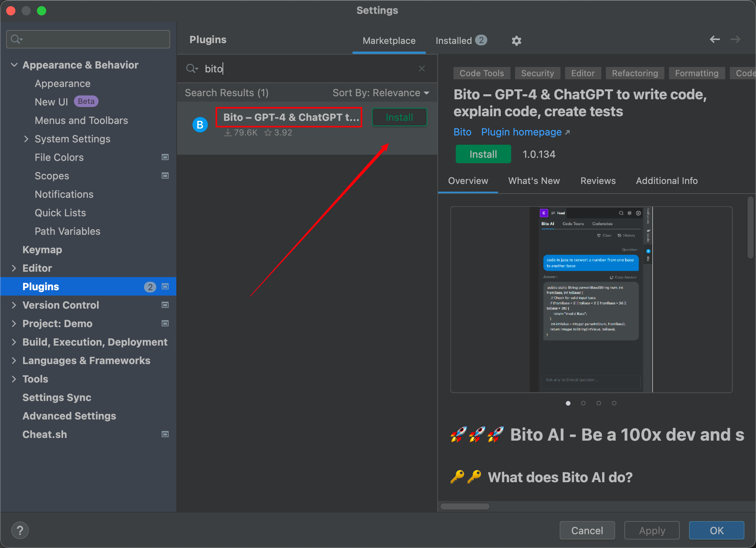Click the settings gear icon
Screen dimensions: 756x548
coord(516,40)
